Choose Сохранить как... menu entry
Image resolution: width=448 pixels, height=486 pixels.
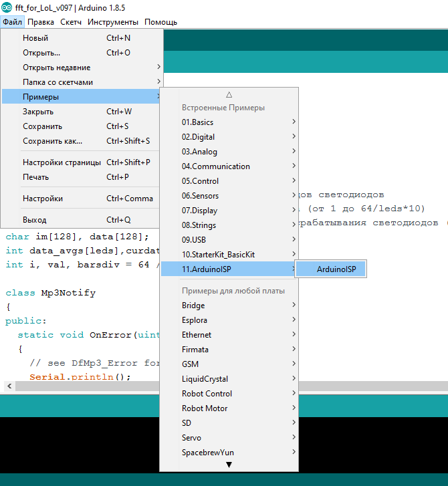pyautogui.click(x=52, y=141)
